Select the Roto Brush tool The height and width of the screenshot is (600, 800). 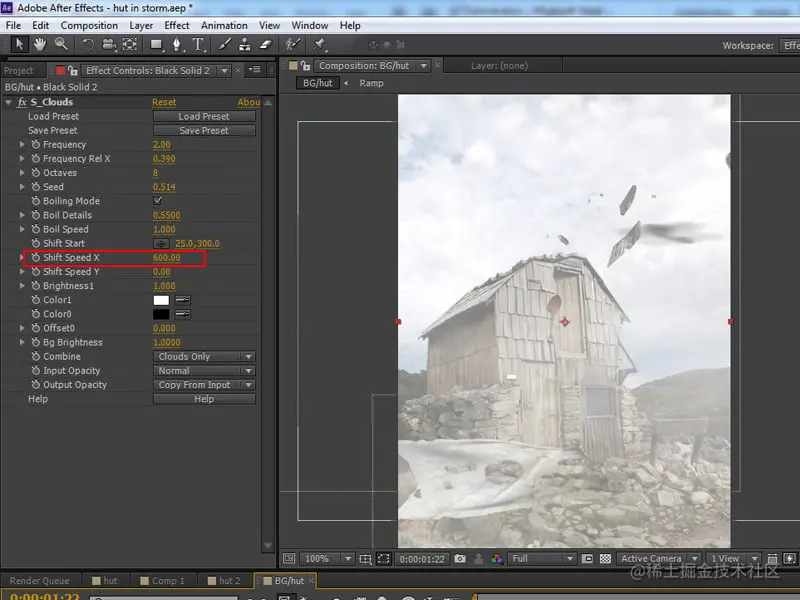pyautogui.click(x=292, y=44)
